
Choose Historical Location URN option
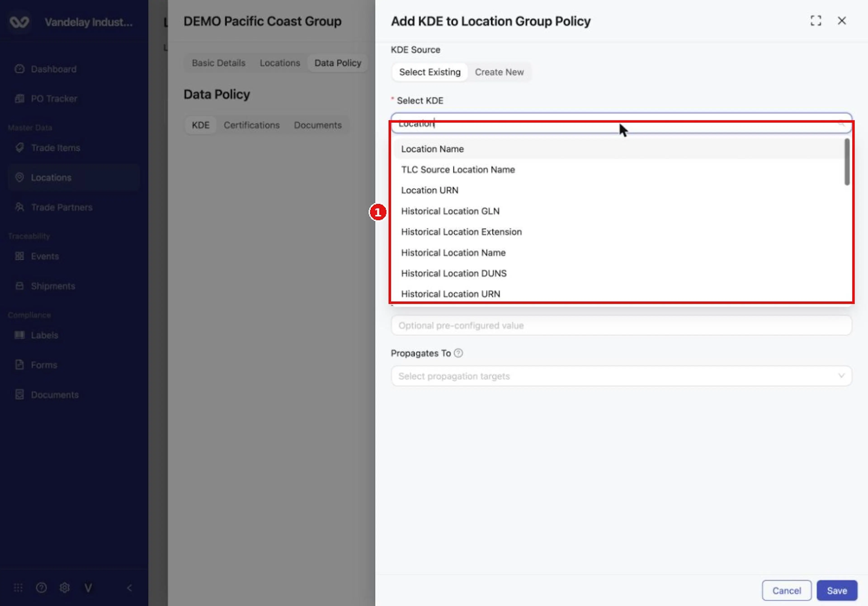619,294
